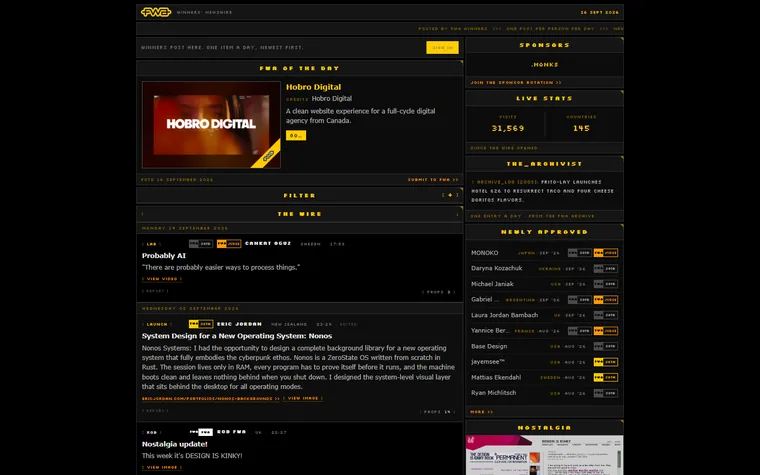Open Eric Jordan author name
This screenshot has height=475, width=760.
click(239, 324)
